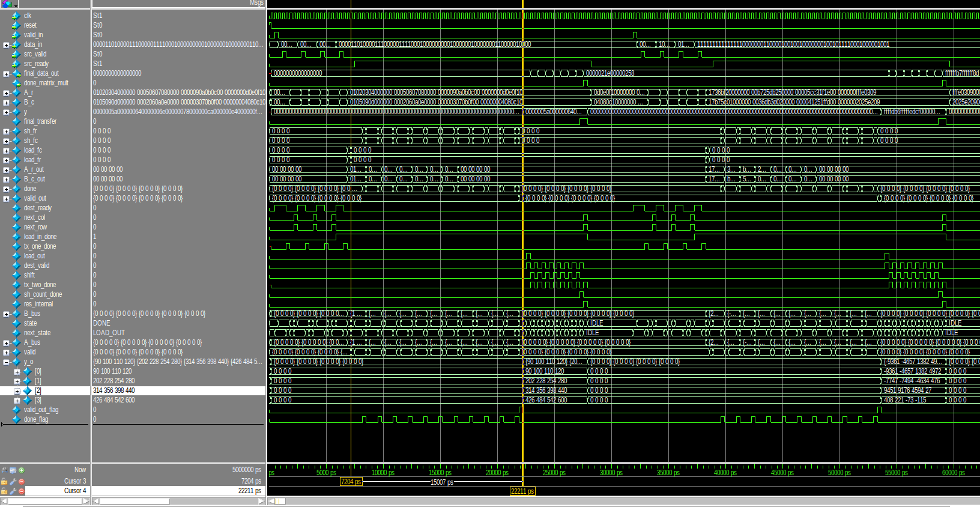The width and height of the screenshot is (980, 507).
Task: Open Cursor 3 properties wrench icon
Action: pos(13,481)
